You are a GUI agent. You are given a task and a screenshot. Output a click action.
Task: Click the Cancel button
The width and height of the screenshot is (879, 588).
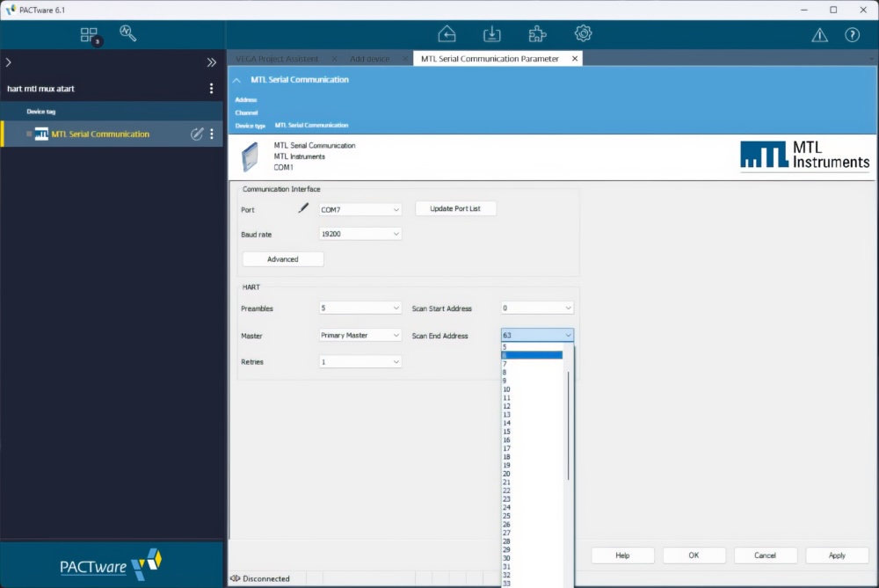click(766, 555)
